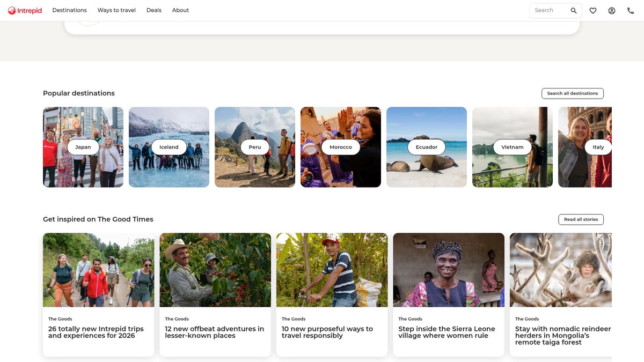This screenshot has width=644, height=362.
Task: Open the account profile icon
Action: (612, 11)
